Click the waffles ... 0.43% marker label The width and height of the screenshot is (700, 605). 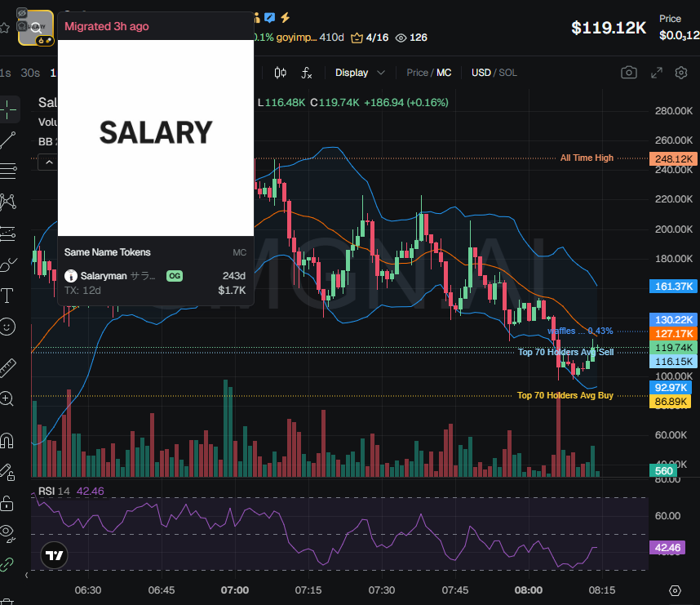point(580,331)
